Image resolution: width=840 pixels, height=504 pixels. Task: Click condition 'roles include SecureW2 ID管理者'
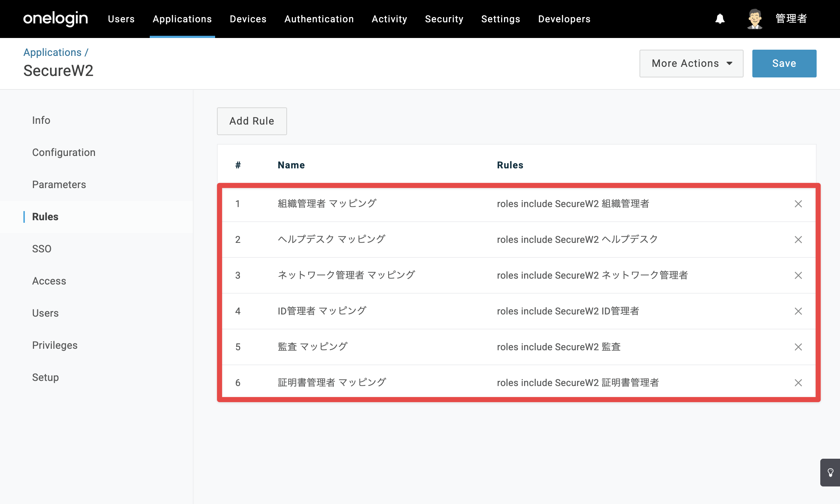click(568, 311)
